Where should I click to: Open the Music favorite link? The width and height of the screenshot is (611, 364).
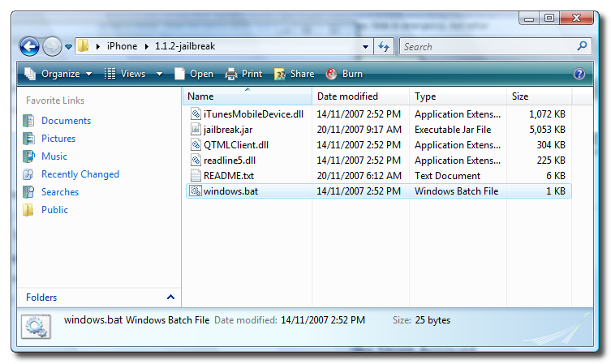pyautogui.click(x=54, y=156)
